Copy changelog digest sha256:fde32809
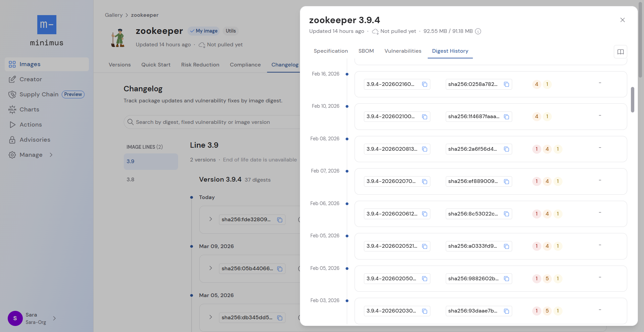 280,220
